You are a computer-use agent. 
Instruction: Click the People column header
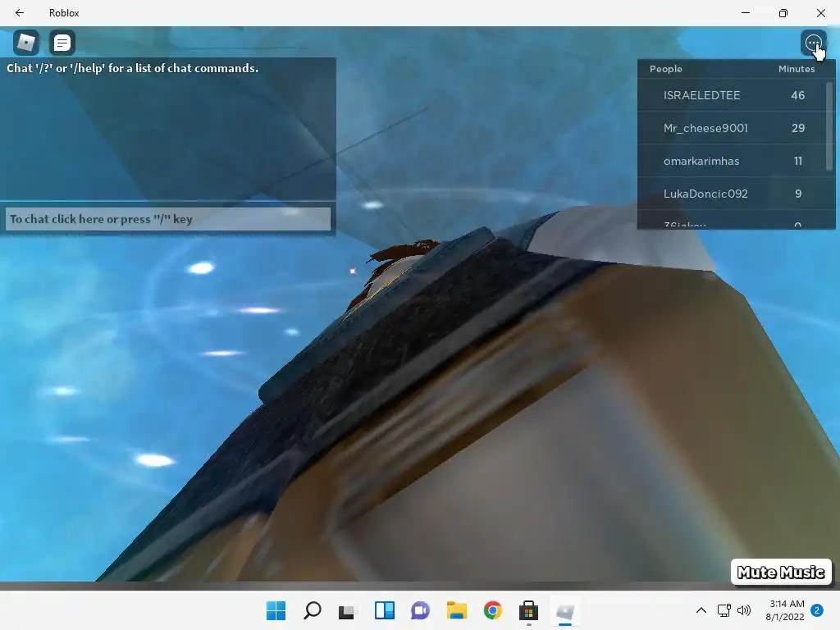click(666, 69)
